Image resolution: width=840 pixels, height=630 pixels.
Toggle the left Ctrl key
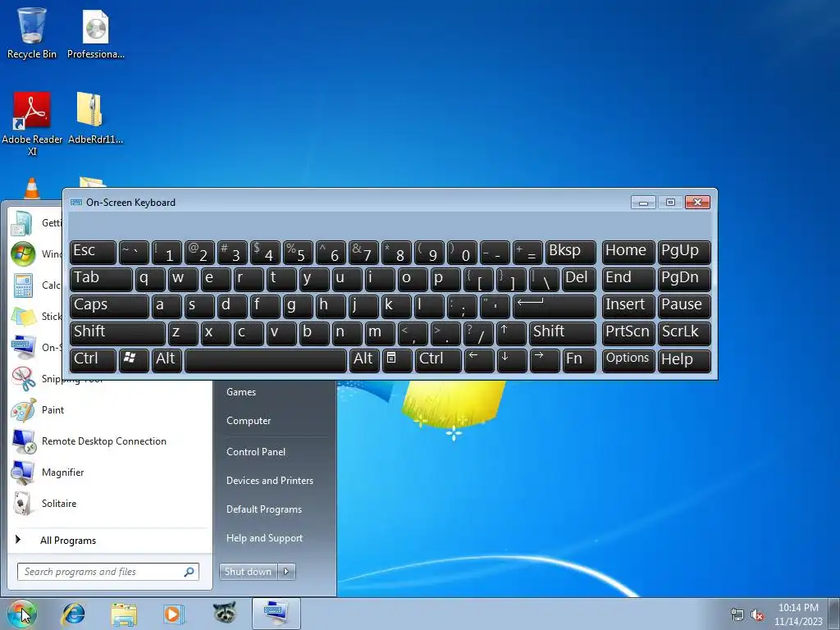tap(93, 359)
